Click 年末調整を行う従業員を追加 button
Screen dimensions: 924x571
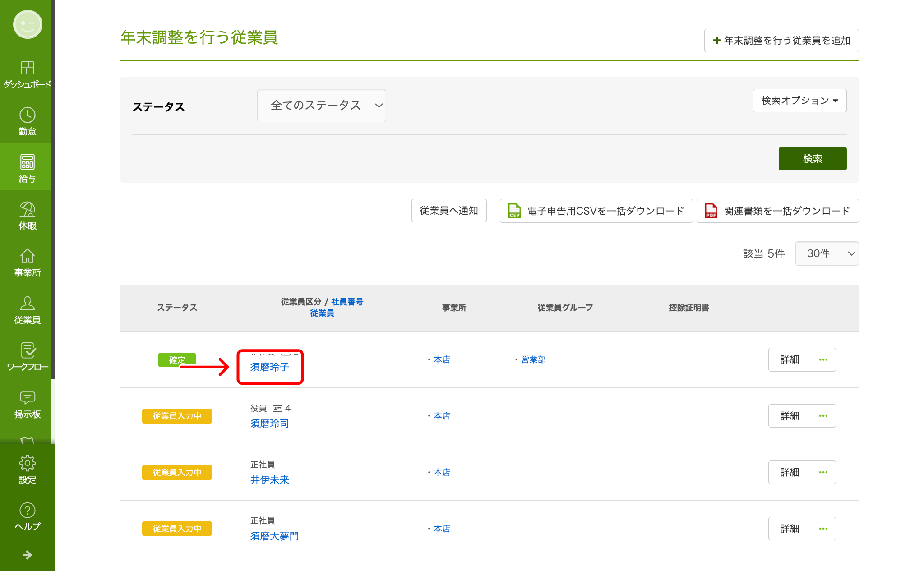click(781, 41)
